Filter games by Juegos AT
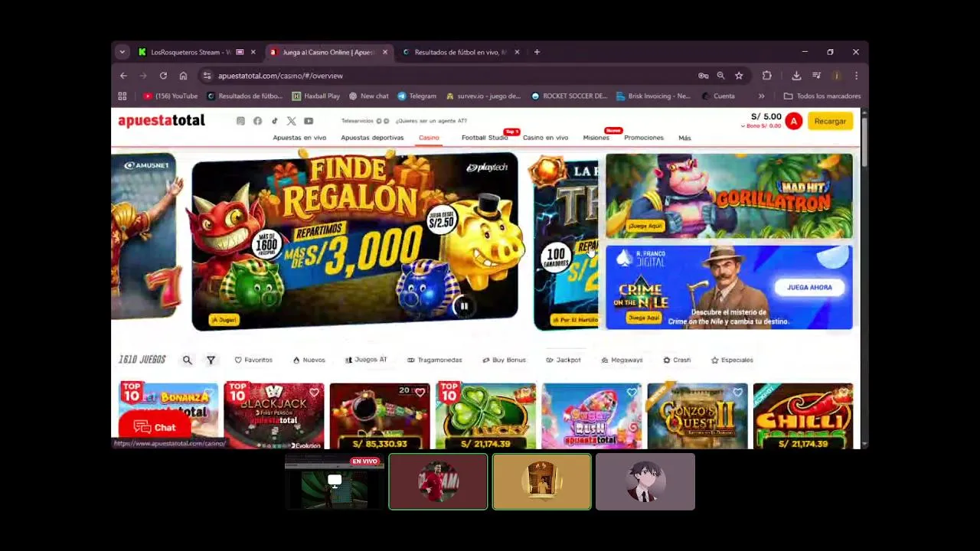This screenshot has width=980, height=551. (366, 360)
